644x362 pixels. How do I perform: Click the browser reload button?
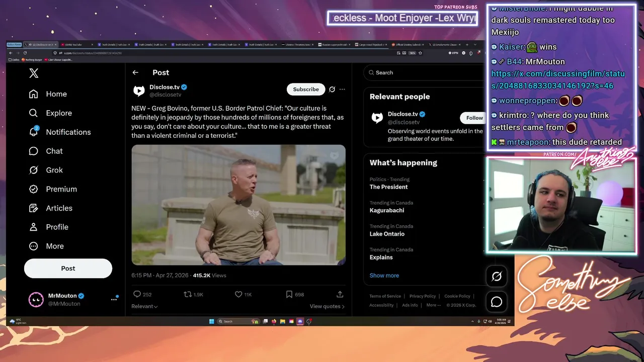pyautogui.click(x=25, y=53)
